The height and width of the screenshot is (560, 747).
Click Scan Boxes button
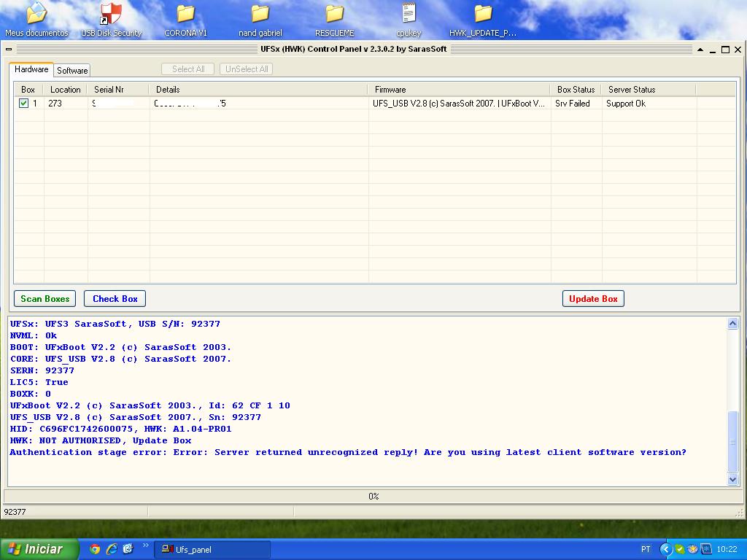pos(44,298)
